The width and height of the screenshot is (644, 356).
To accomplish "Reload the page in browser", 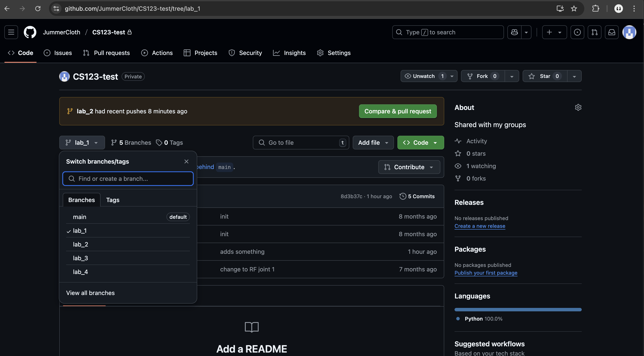I will pyautogui.click(x=38, y=9).
